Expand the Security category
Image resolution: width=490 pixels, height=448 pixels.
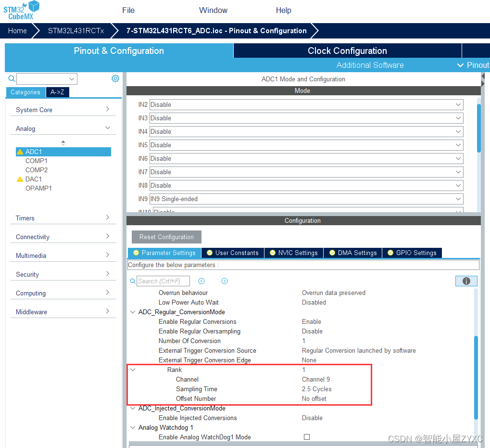tap(108, 273)
